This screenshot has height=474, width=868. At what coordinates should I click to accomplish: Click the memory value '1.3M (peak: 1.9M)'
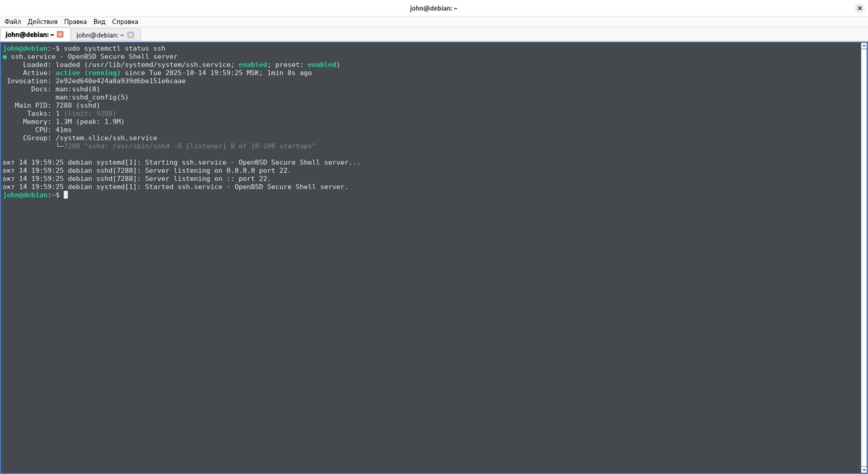(x=90, y=122)
